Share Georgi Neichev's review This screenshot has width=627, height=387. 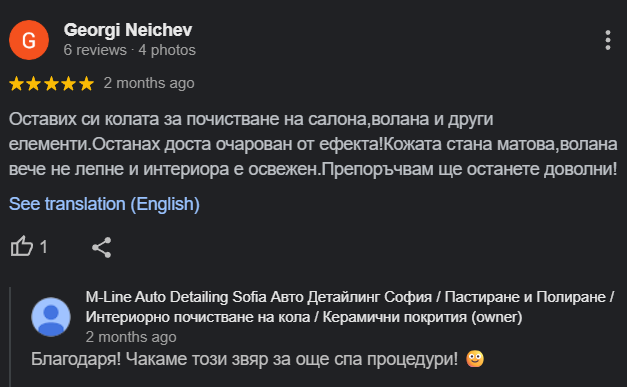(x=102, y=247)
